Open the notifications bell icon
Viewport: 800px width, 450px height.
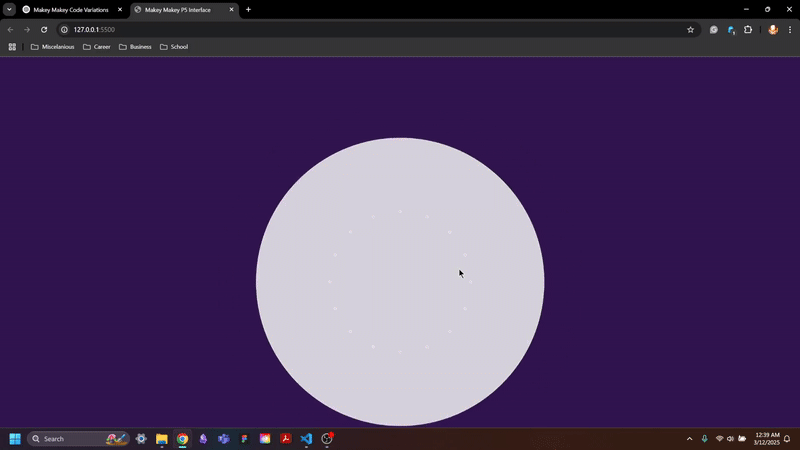[787, 439]
